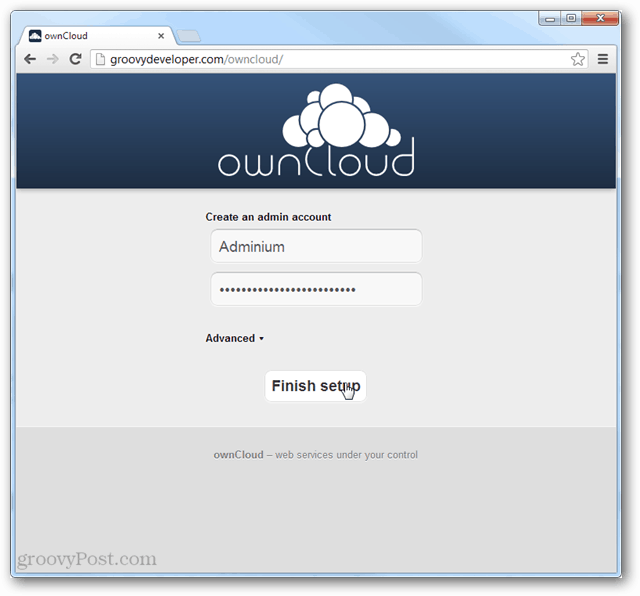640x596 pixels.
Task: Select the ownCloud browser tab
Action: [x=97, y=36]
